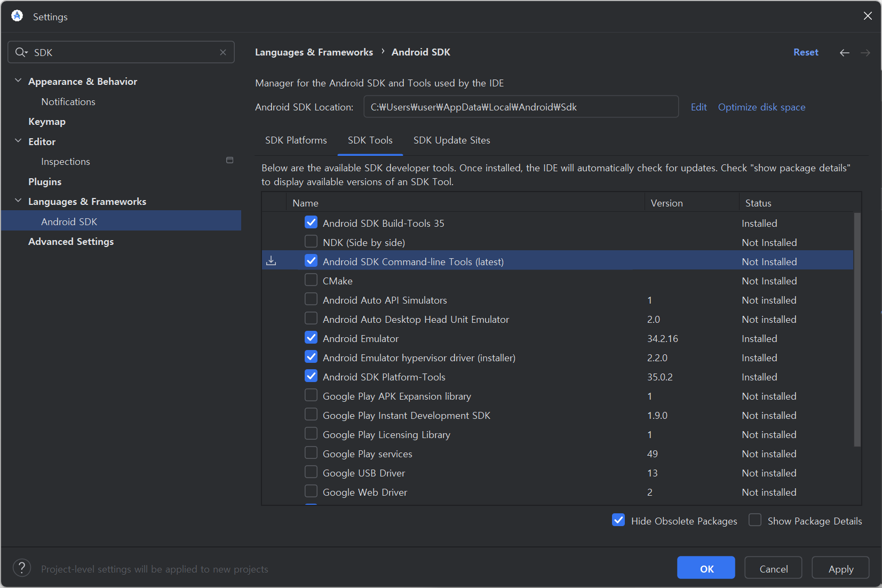Open Advanced Settings
Screen dimensions: 882x588
(71, 242)
